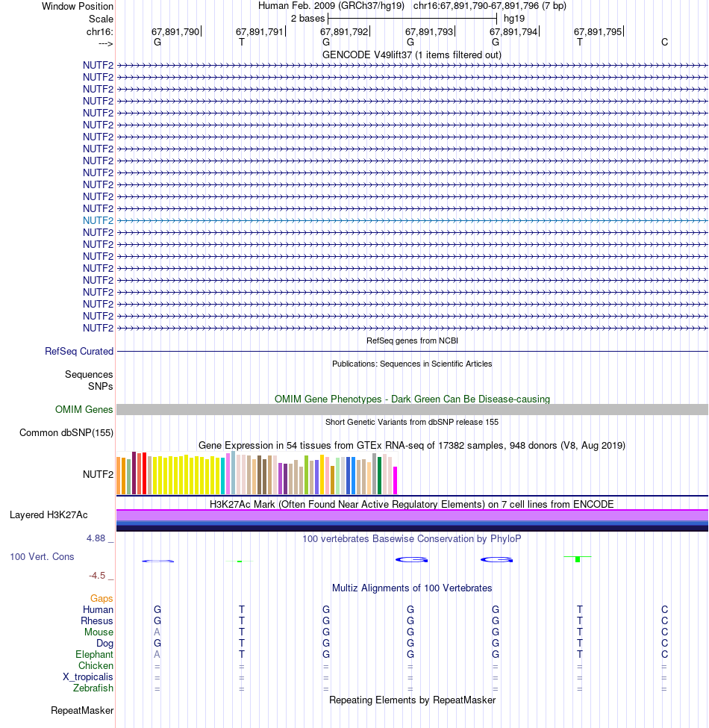Click the NUTF2 label beside GTEx bar chart
Viewport: 709px width, 728px height.
point(98,474)
